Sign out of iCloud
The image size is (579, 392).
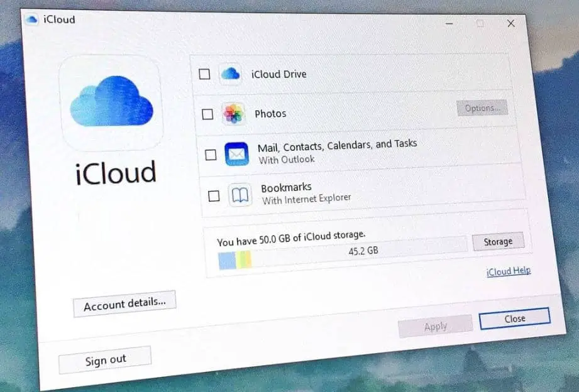[x=105, y=360]
